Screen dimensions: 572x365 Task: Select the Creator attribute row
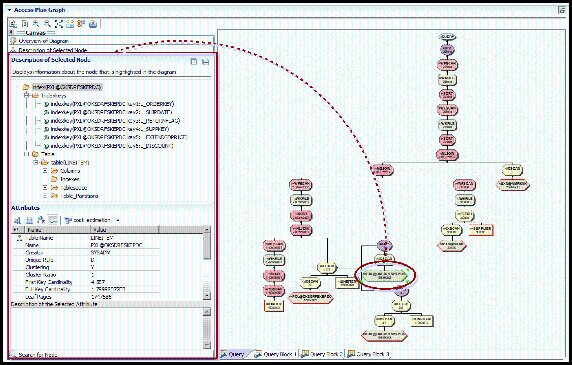[x=86, y=252]
